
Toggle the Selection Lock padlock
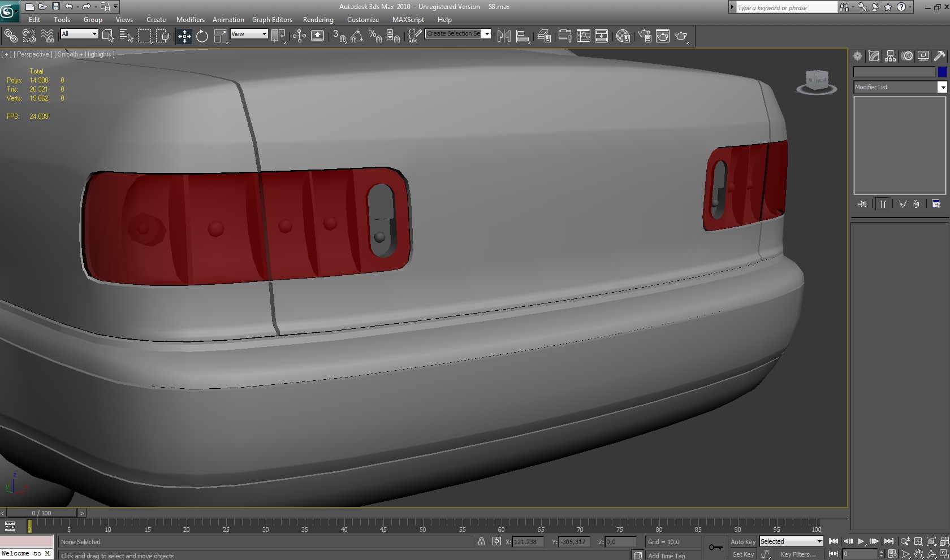pyautogui.click(x=481, y=541)
